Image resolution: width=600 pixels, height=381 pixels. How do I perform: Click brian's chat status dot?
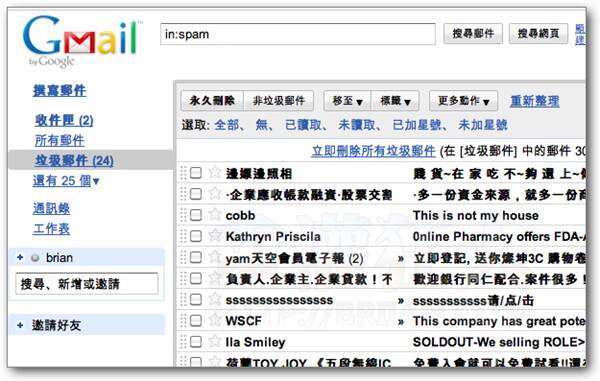tap(35, 258)
